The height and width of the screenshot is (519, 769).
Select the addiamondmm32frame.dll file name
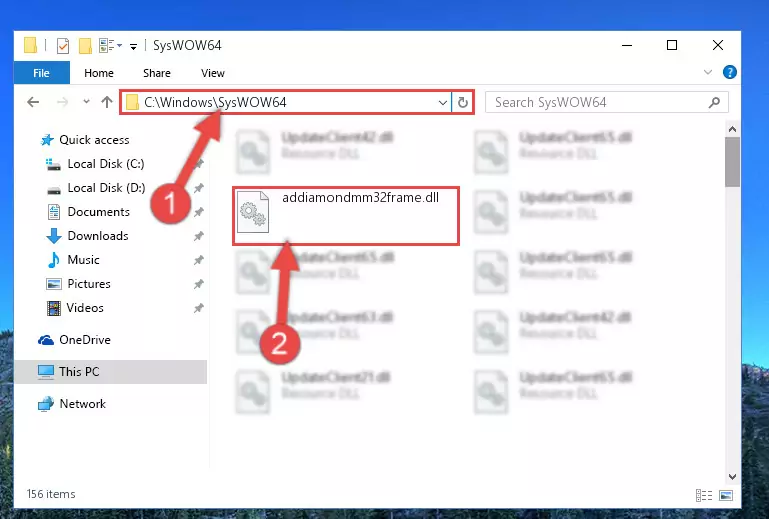tap(360, 197)
